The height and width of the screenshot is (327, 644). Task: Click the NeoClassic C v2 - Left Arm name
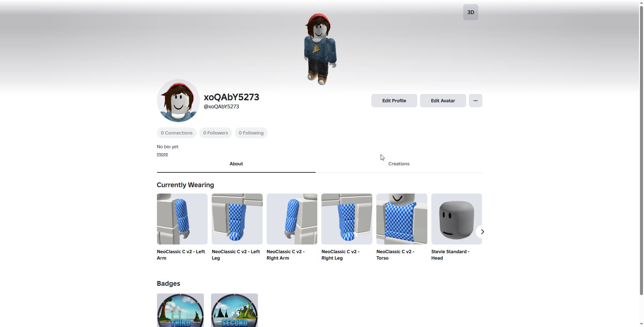click(181, 255)
